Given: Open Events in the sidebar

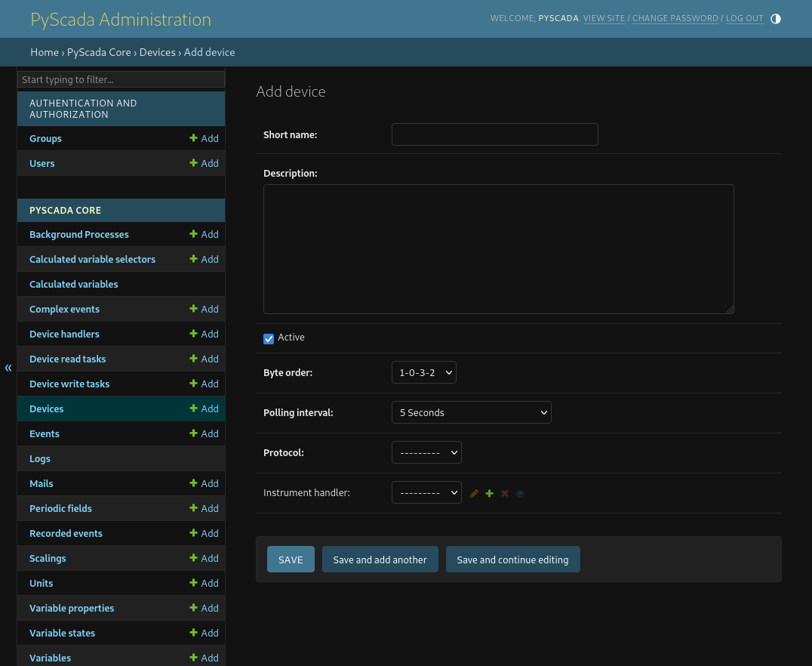Looking at the screenshot, I should pos(45,433).
